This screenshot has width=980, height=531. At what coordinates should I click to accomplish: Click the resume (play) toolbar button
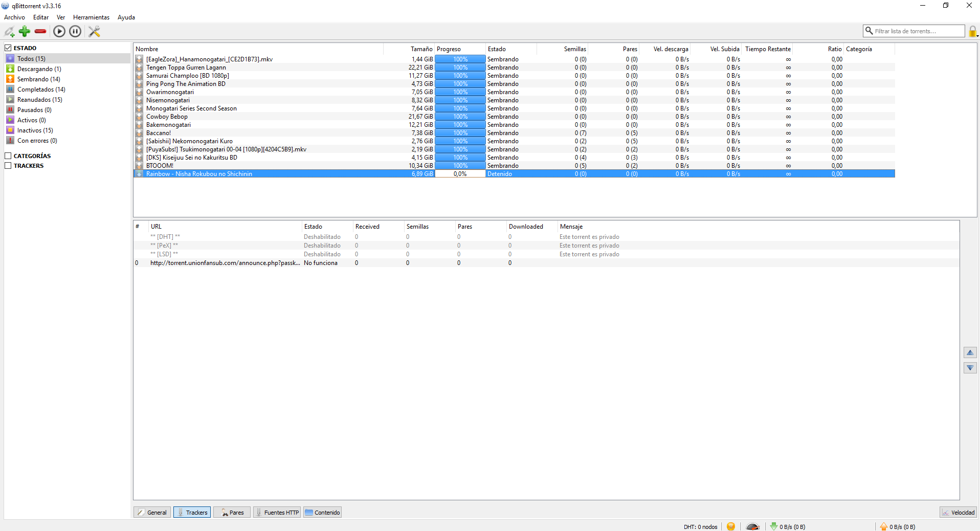(x=59, y=31)
